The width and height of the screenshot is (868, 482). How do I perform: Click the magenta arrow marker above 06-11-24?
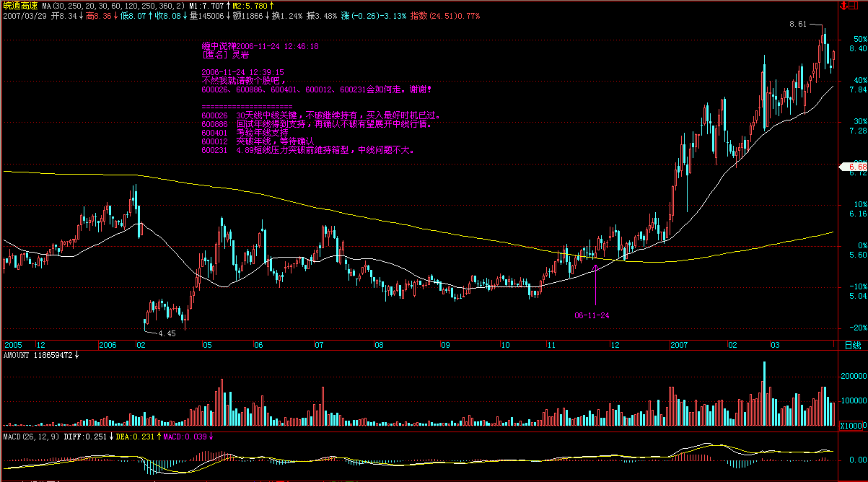tap(595, 268)
